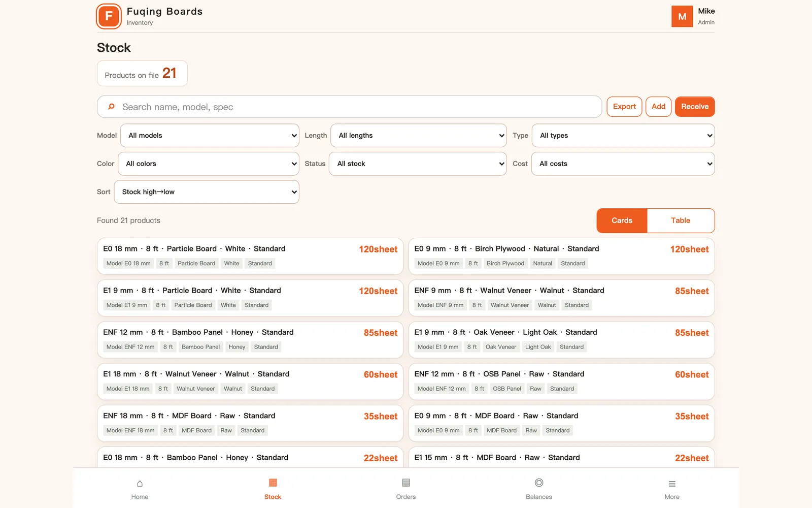Open Mike's orange M avatar
This screenshot has width=812, height=508.
tap(682, 16)
